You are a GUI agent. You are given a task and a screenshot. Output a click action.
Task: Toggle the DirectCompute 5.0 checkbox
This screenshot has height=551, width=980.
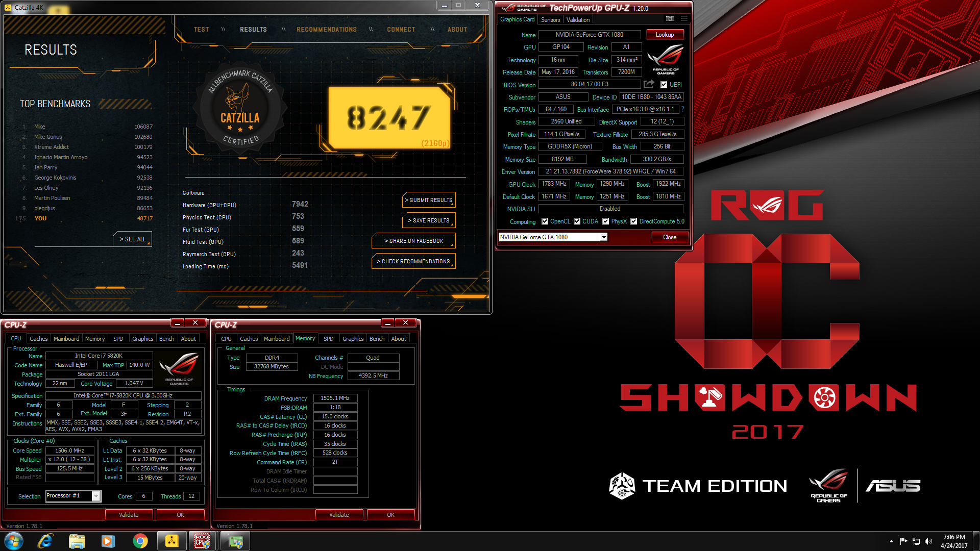(x=633, y=221)
